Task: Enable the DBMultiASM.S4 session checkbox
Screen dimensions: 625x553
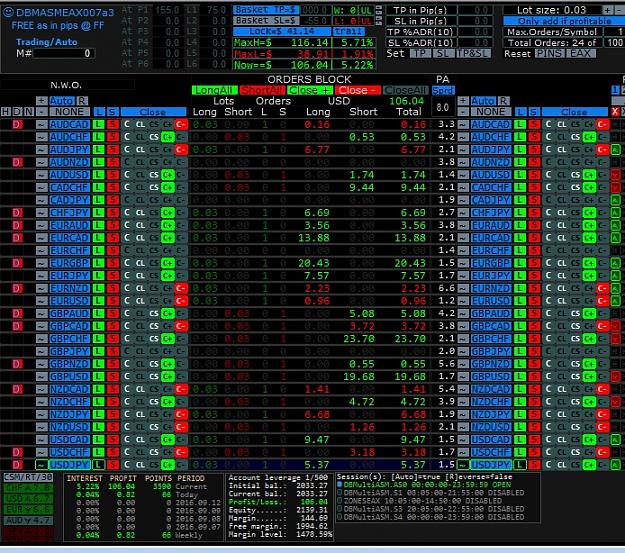Action: [x=340, y=517]
